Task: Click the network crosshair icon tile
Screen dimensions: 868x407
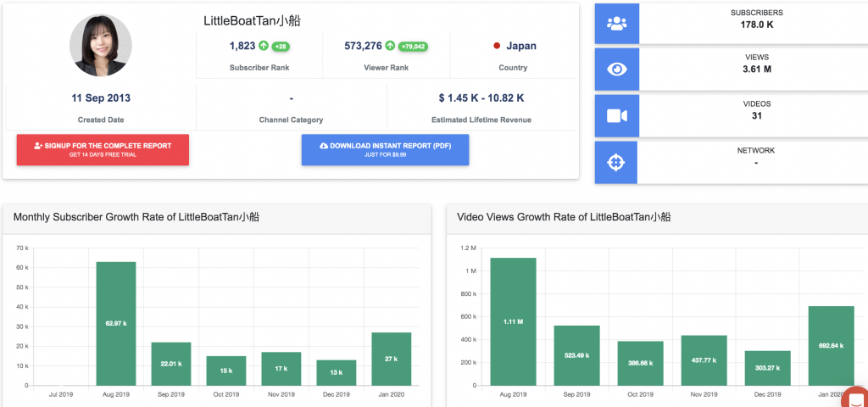Action: pyautogui.click(x=616, y=162)
